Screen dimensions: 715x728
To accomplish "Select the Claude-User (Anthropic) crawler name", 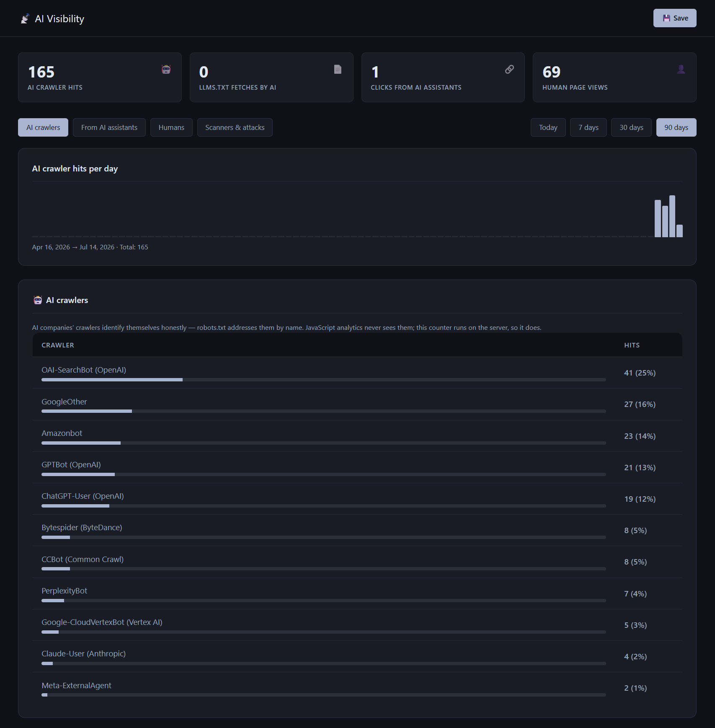I will click(84, 654).
